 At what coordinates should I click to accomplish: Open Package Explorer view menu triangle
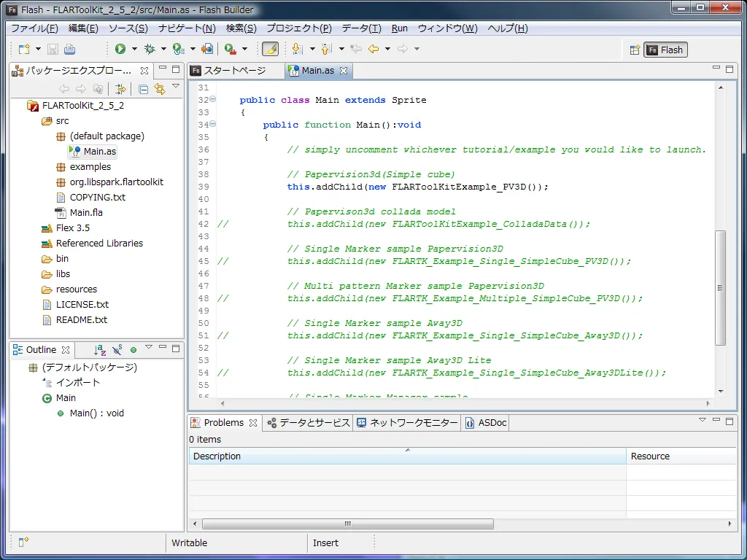pos(176,86)
